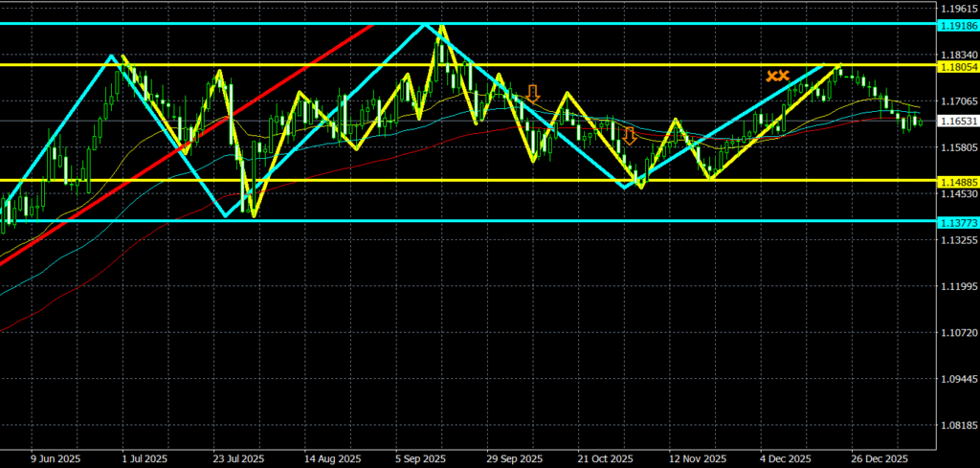980x468 pixels.
Task: Click the 1.08185 price scale value
Action: tap(958, 425)
